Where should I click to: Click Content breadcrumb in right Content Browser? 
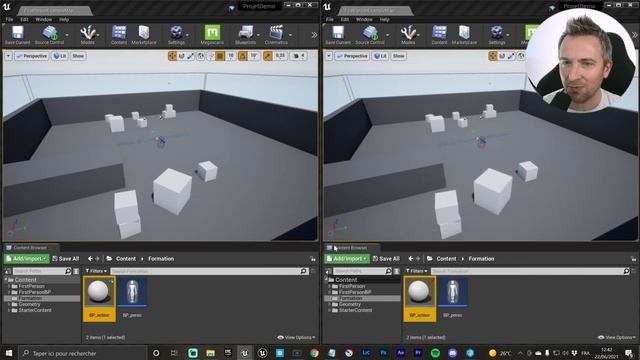point(446,259)
